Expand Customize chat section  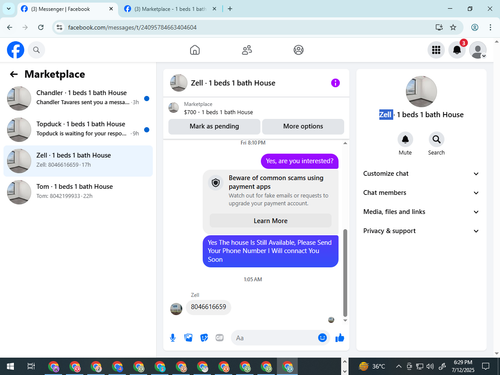pos(421,174)
